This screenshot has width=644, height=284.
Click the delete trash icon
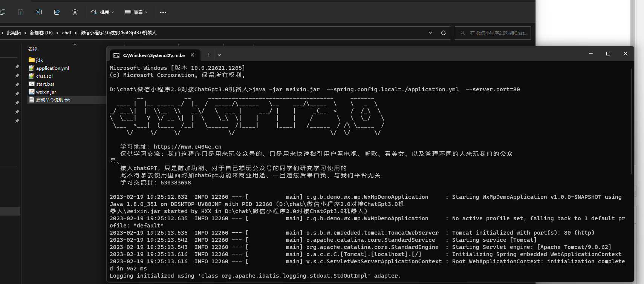click(75, 12)
